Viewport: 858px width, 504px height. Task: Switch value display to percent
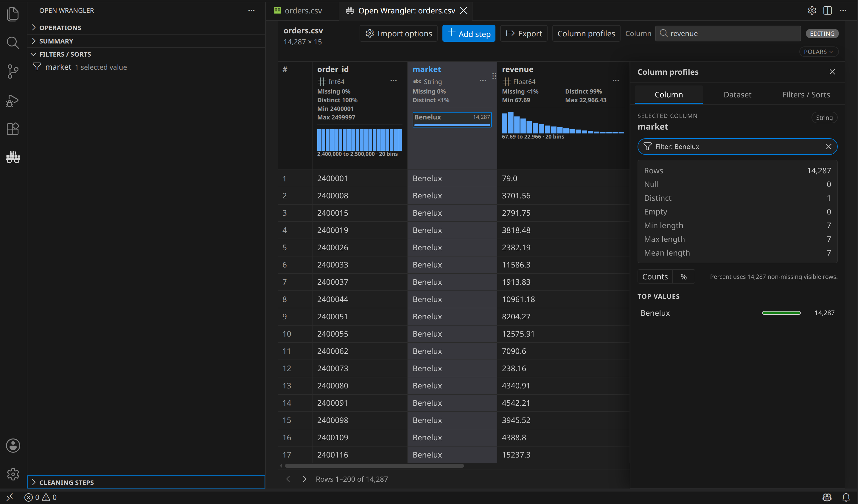click(683, 276)
